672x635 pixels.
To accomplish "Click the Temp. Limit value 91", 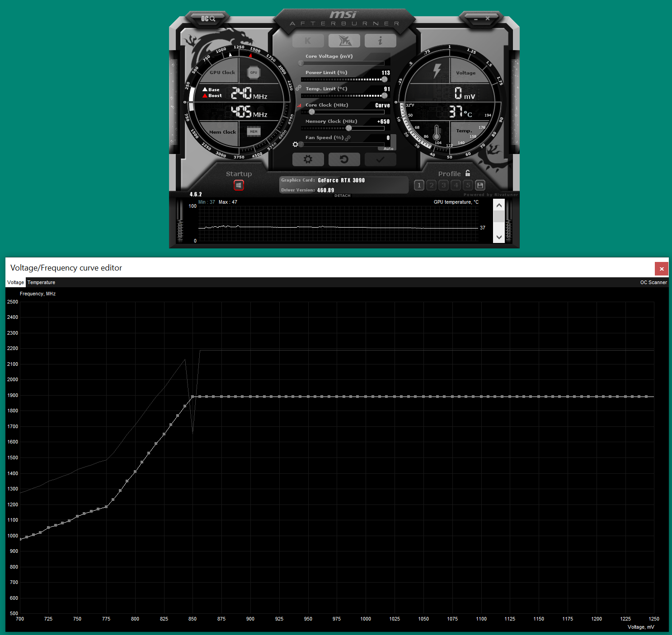I will coord(387,89).
